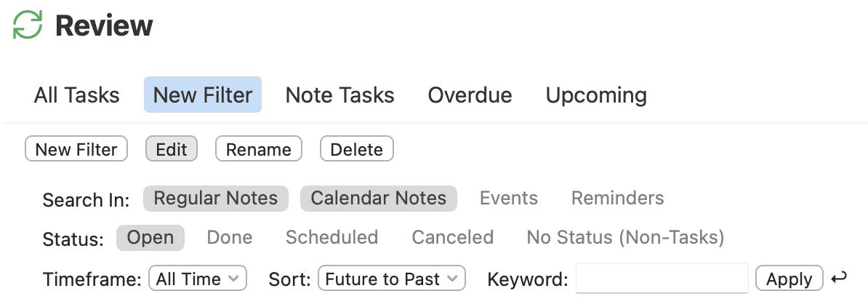Viewport: 868px width, 307px height.
Task: Apply the filter settings
Action: pos(789,279)
